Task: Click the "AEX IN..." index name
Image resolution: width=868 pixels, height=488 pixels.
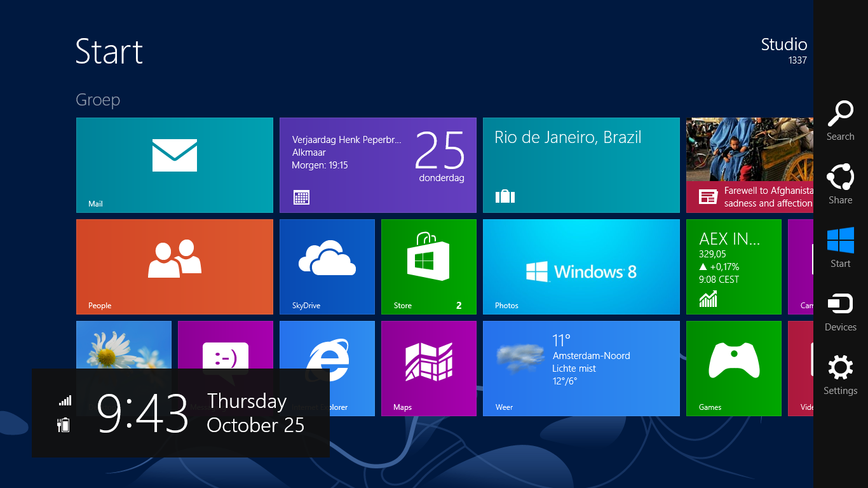Action: [729, 239]
